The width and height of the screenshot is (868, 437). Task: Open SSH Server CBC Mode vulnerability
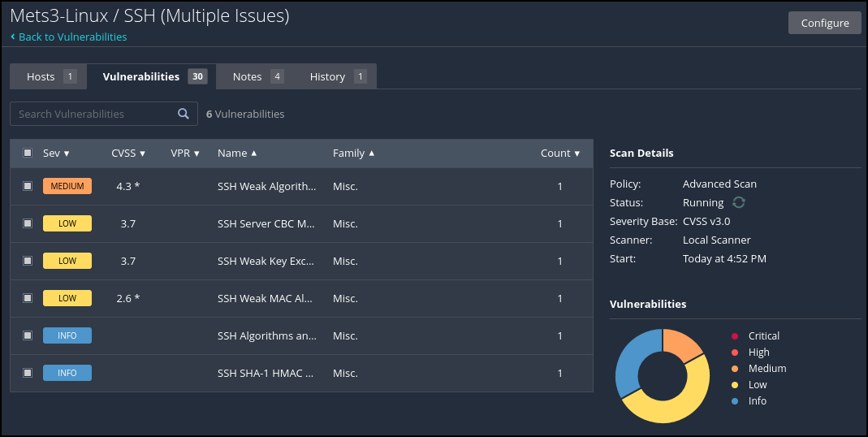click(266, 223)
